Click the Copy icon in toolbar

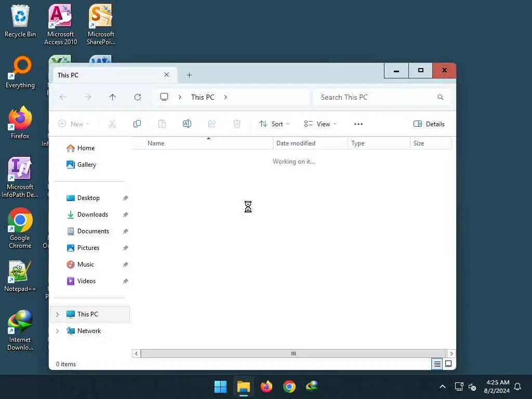[137, 124]
